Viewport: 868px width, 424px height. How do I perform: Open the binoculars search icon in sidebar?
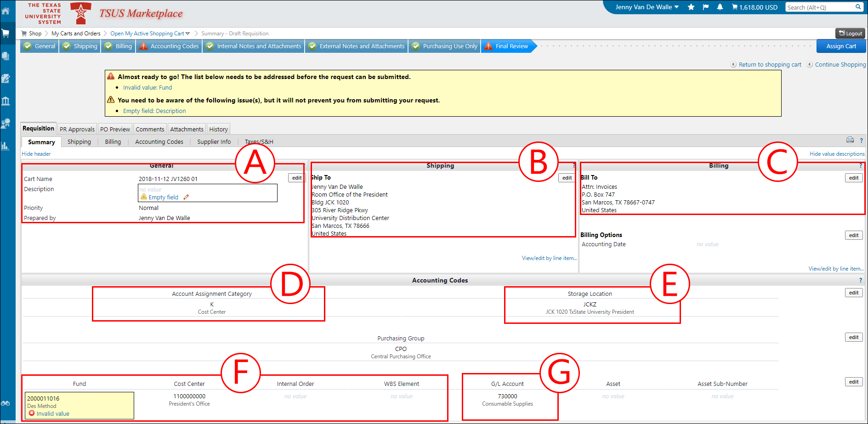6,403
